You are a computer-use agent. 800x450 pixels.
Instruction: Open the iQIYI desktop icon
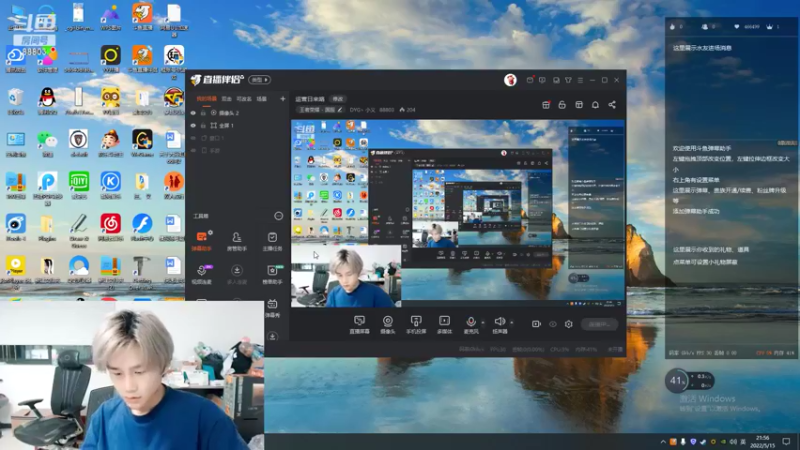coord(79,185)
